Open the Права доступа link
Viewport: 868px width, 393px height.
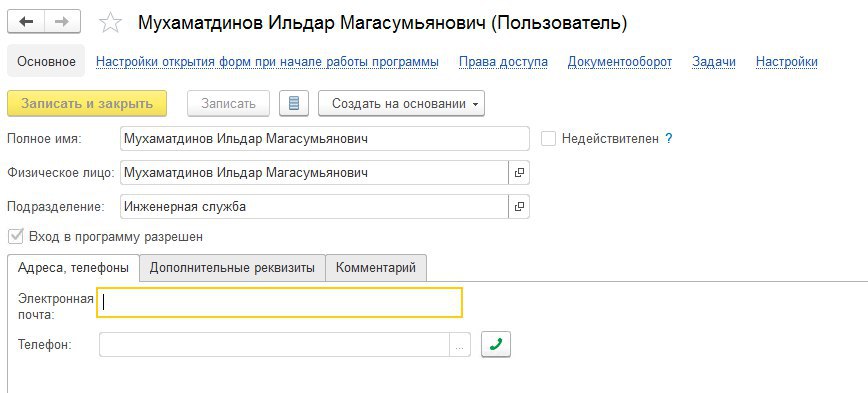coord(503,61)
